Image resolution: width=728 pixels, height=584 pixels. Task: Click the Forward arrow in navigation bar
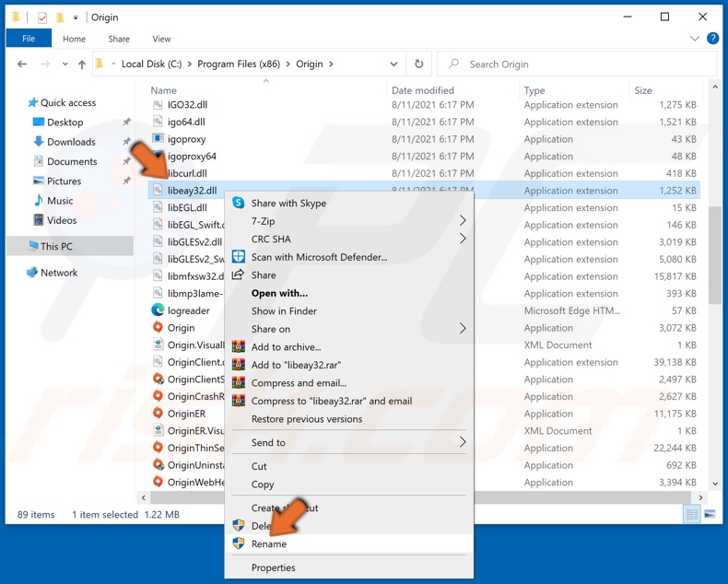click(45, 64)
